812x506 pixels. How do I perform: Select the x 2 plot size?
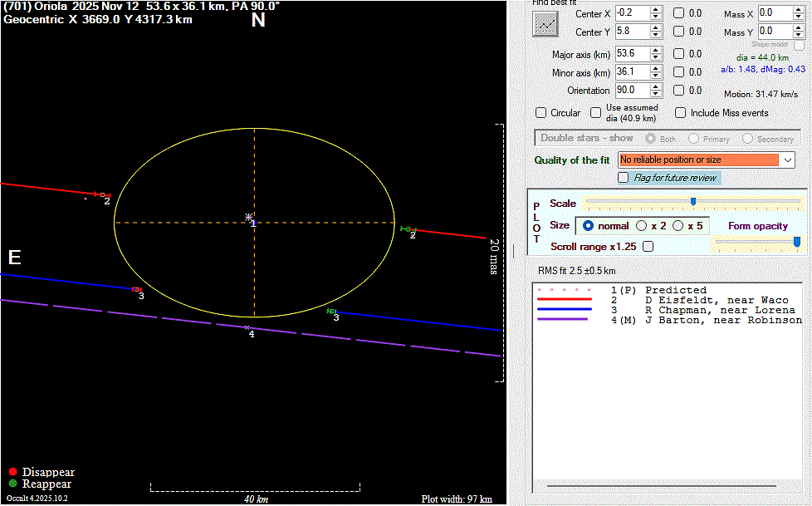642,226
